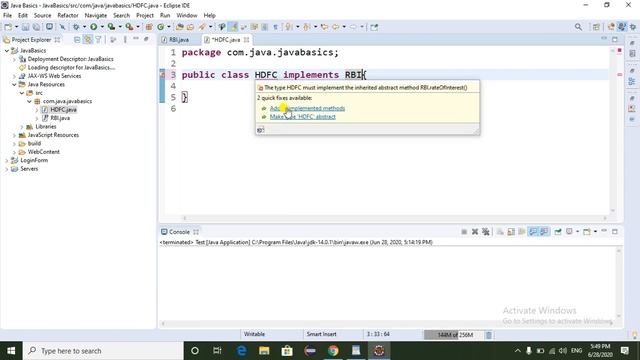Click the heap status memory bar

coord(453,335)
